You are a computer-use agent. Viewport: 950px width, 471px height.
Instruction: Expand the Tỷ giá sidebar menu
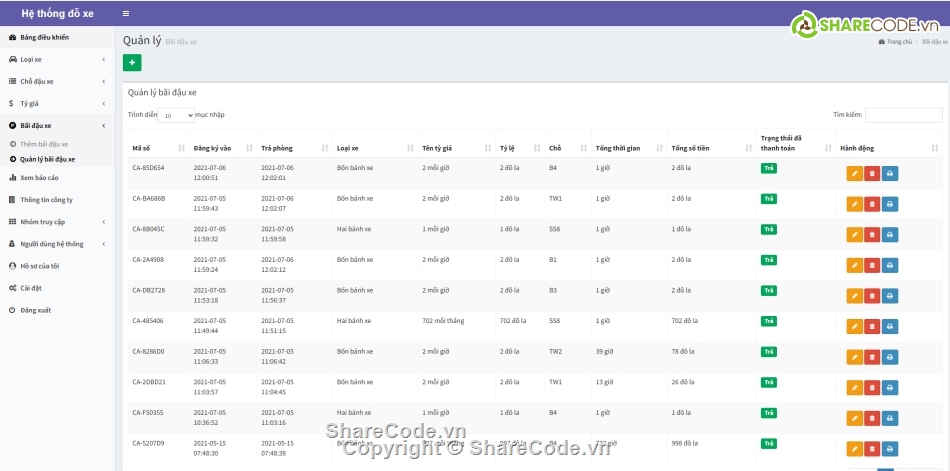(x=57, y=104)
